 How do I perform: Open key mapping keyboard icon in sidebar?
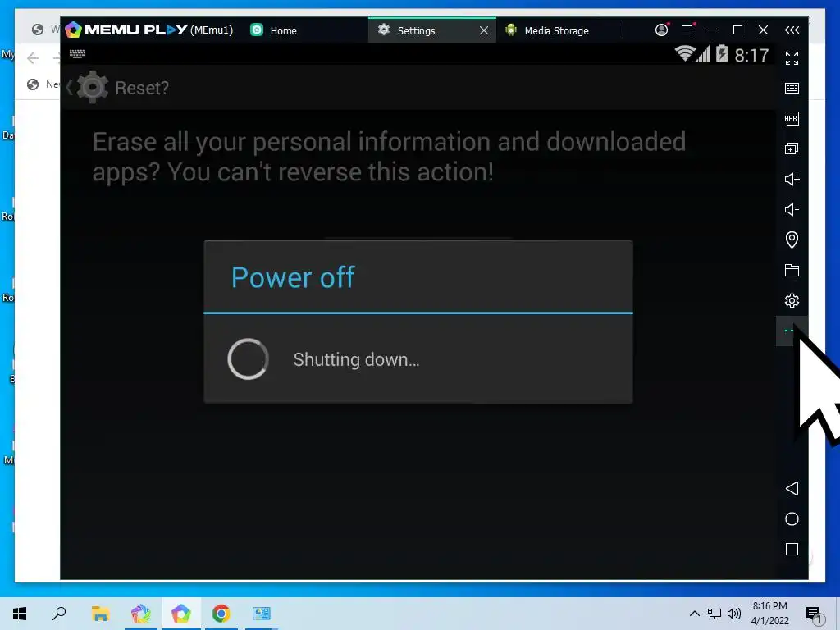792,89
